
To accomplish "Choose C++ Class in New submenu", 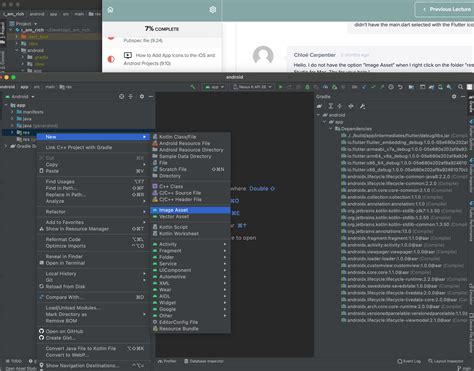I will click(190, 186).
